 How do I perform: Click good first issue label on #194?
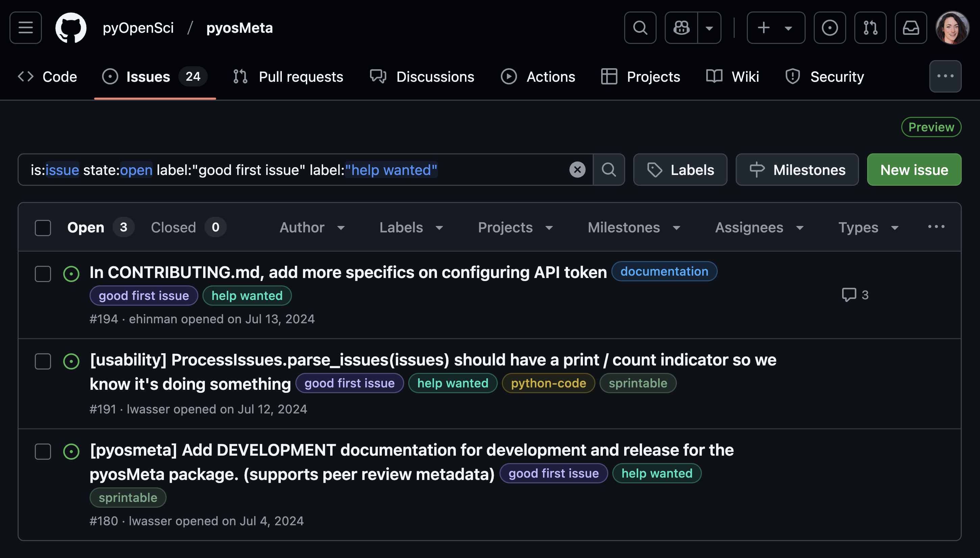coord(144,296)
